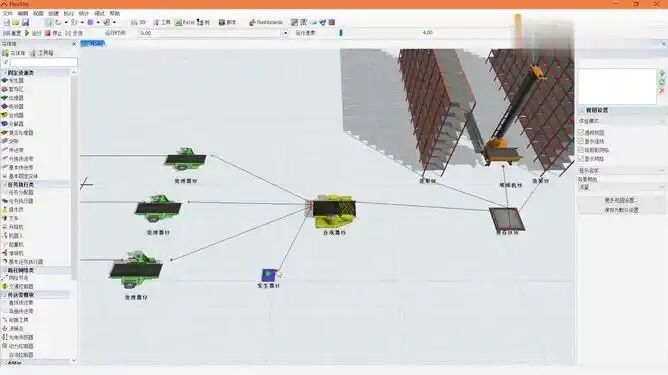Select the combiner (合成器) library object

tap(13, 115)
